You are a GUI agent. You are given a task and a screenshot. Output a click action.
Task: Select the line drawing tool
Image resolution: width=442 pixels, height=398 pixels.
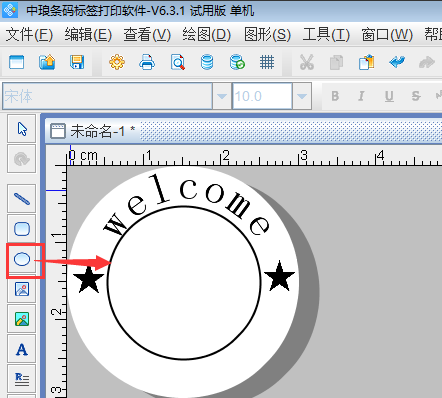(x=22, y=199)
